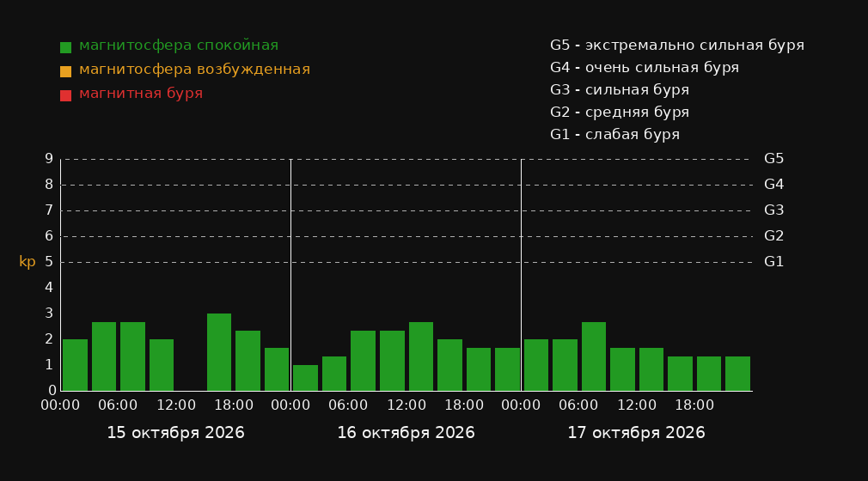Click the tallest bar on 17 октября
The height and width of the screenshot is (481, 868).
[x=594, y=356]
